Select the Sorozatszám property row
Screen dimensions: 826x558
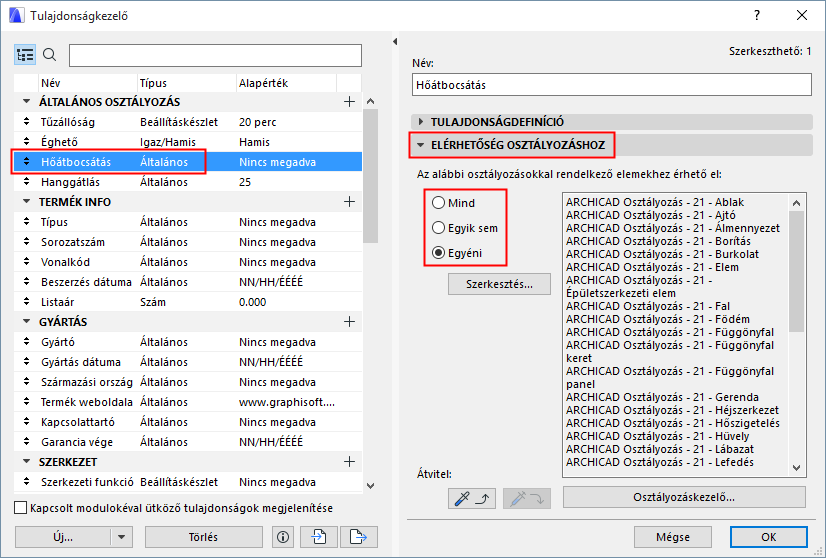[188, 242]
